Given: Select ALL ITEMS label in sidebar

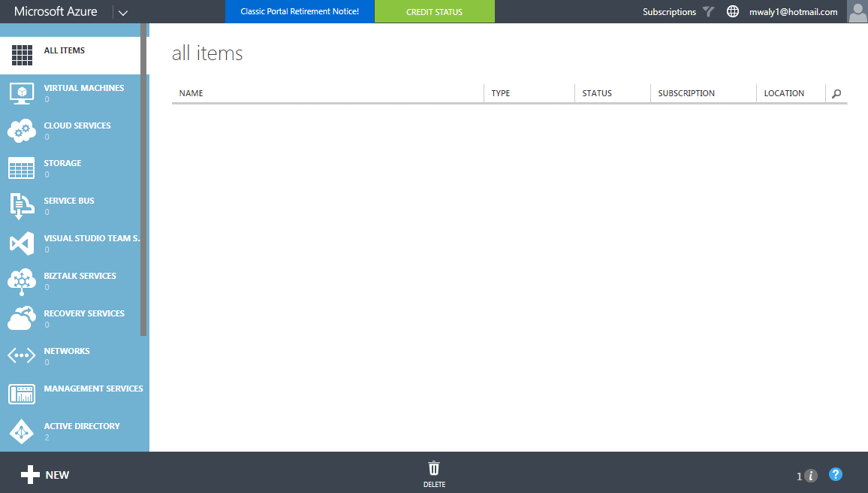Looking at the screenshot, I should tap(65, 50).
